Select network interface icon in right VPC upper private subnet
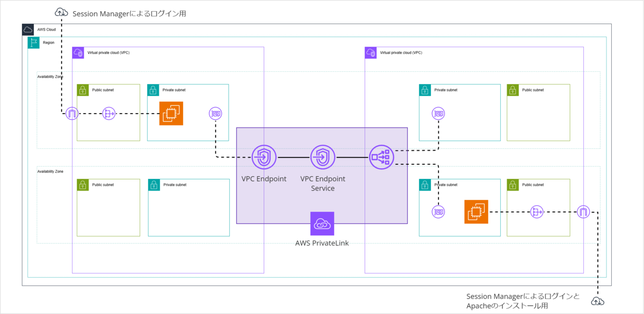644x314 pixels. pyautogui.click(x=438, y=114)
